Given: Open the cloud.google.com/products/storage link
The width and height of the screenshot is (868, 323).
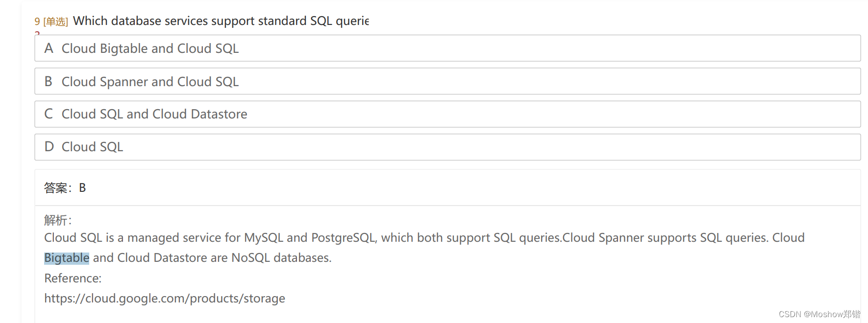Looking at the screenshot, I should pyautogui.click(x=165, y=299).
